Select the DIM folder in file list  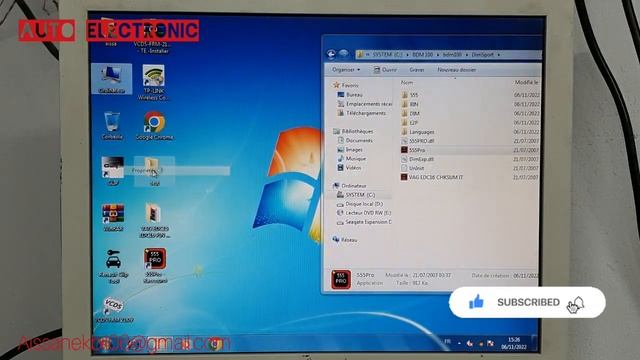tap(410, 113)
